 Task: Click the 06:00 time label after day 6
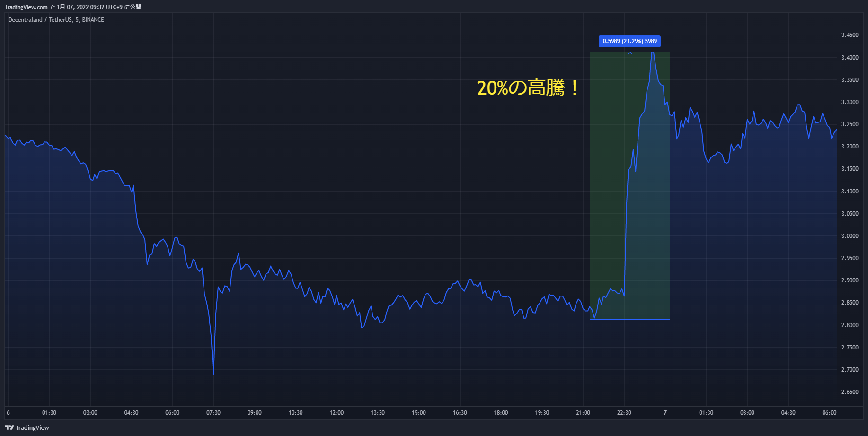(172, 413)
